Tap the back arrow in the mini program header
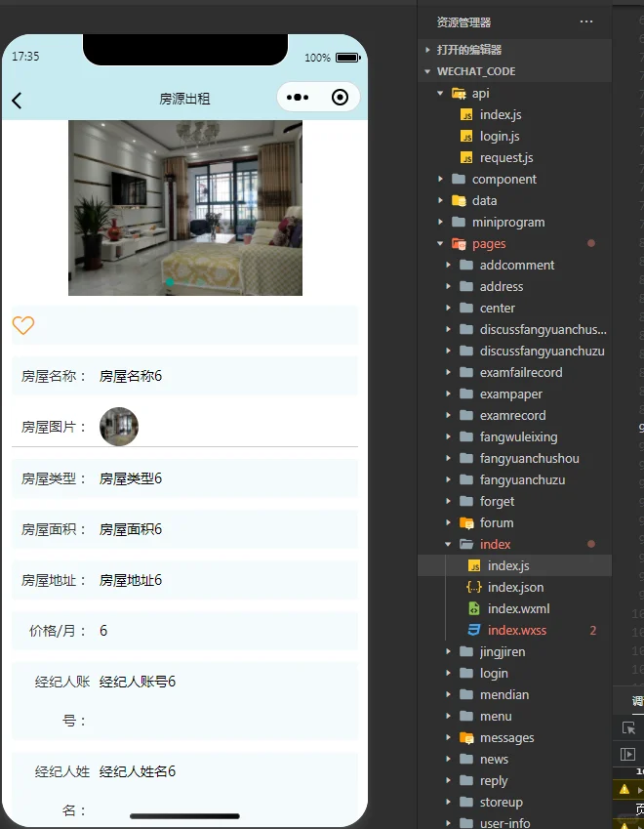Viewport: 644px width, 829px height. pos(17,100)
